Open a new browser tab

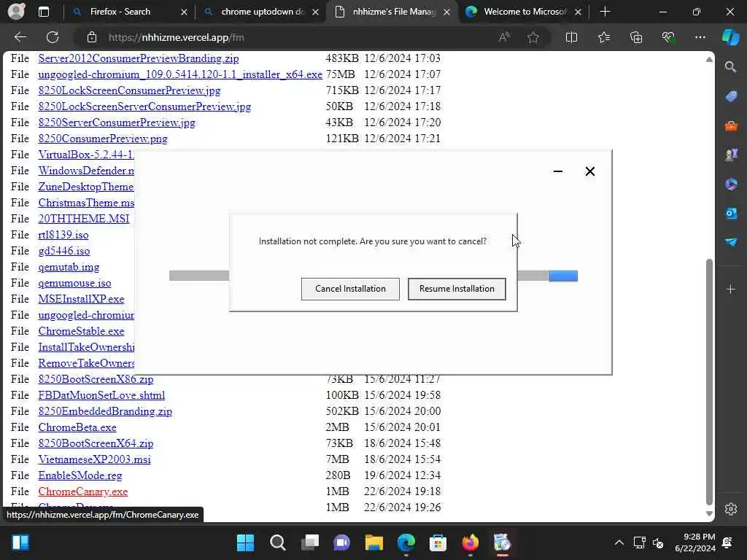click(605, 12)
